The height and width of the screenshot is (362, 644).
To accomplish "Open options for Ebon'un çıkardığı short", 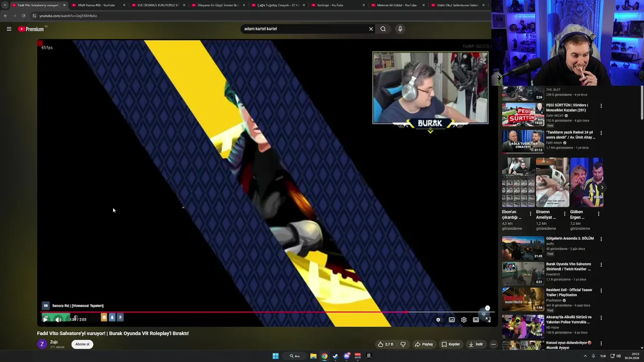I will click(x=530, y=214).
